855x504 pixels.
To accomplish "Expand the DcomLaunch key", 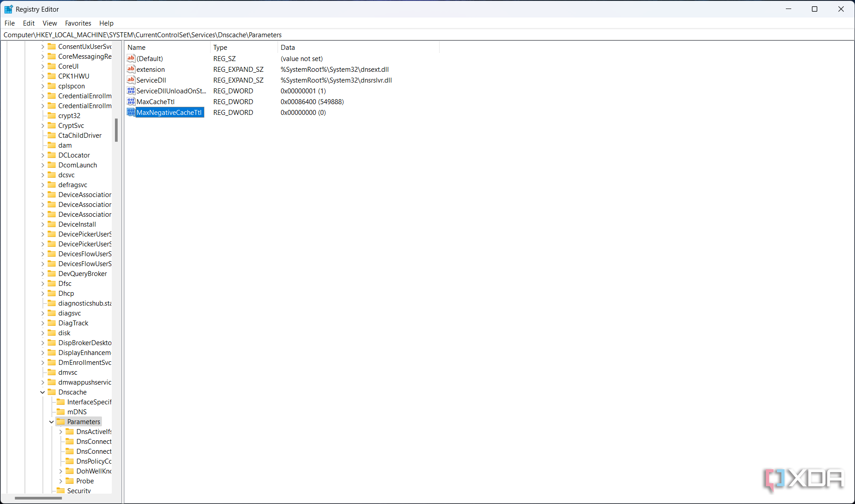I will (43, 165).
